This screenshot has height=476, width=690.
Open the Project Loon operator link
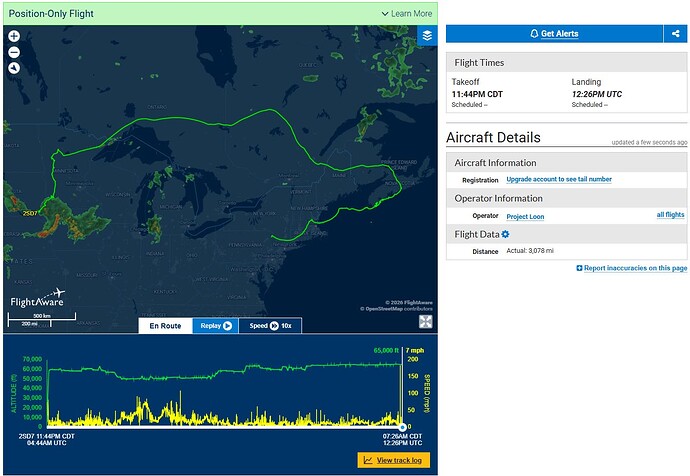(x=525, y=216)
